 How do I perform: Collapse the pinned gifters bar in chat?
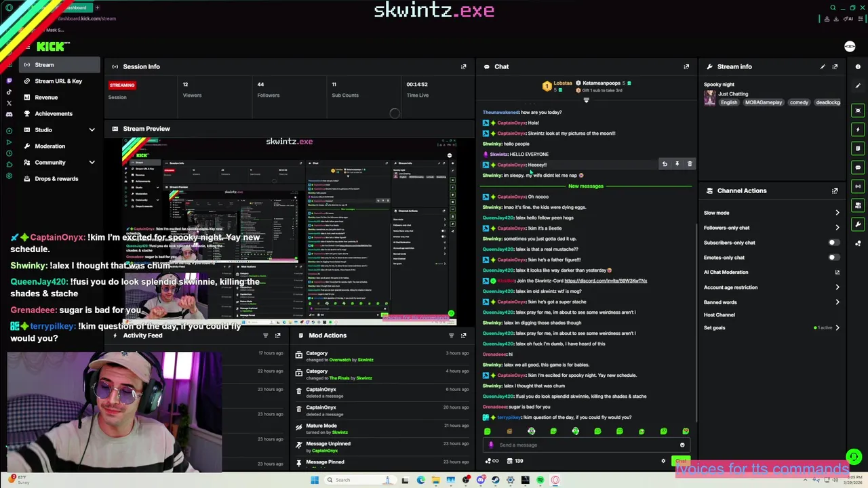click(586, 100)
